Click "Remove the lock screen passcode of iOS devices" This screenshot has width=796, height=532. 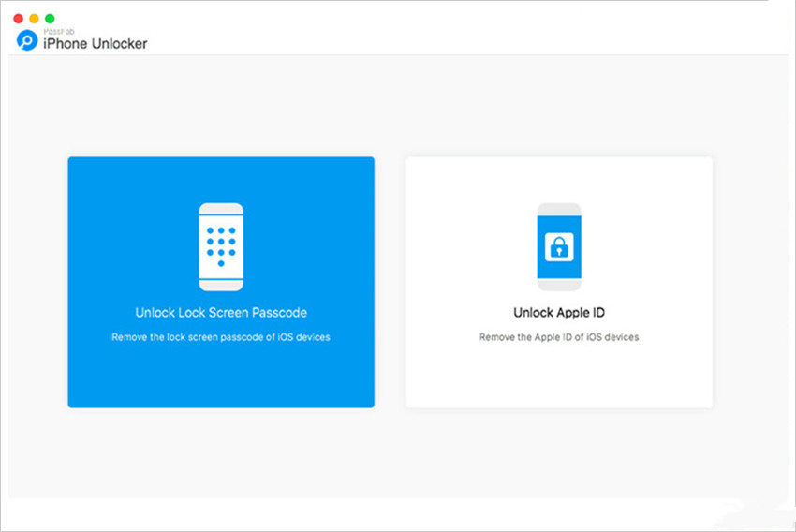click(x=221, y=337)
